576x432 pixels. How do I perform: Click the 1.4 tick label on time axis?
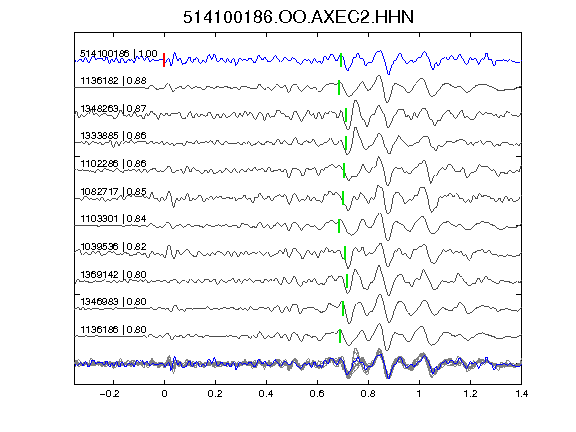[x=521, y=394]
